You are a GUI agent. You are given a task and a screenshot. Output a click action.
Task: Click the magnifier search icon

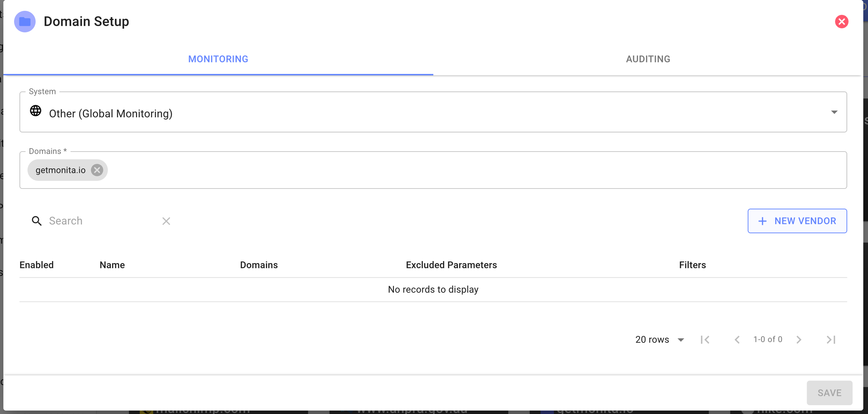pyautogui.click(x=37, y=221)
